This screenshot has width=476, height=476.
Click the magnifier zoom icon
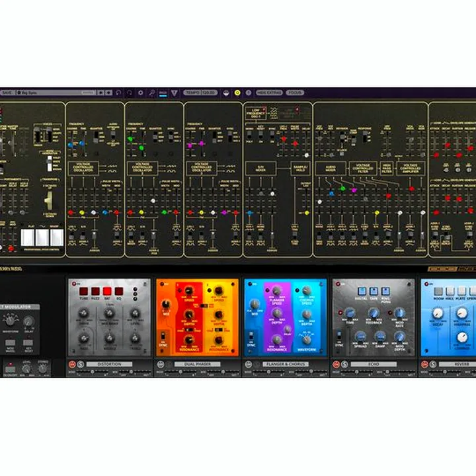pyautogui.click(x=152, y=93)
